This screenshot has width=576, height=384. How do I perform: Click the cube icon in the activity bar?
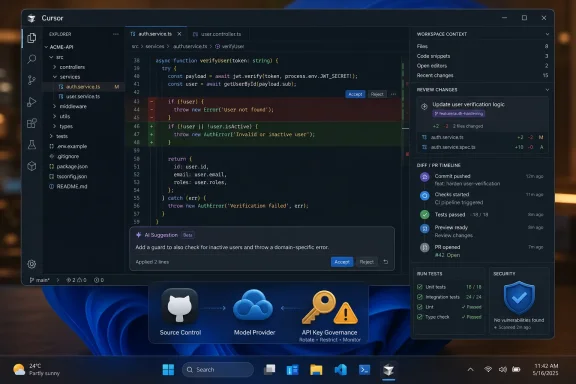32,166
